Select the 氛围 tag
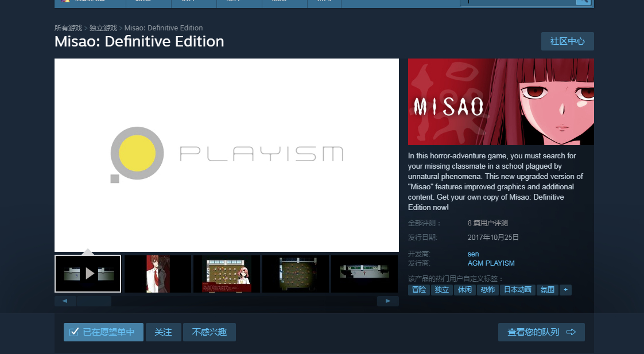Screen dimensions: 644x354 [548, 290]
